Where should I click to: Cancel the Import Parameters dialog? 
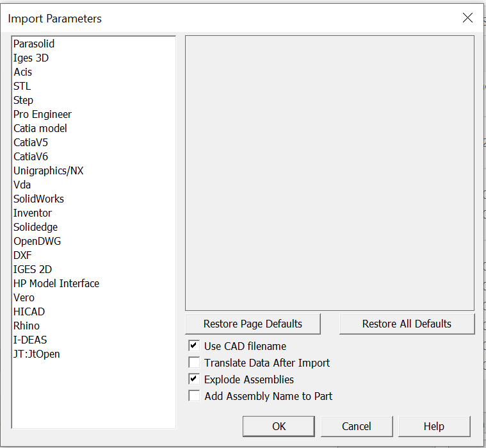[357, 426]
